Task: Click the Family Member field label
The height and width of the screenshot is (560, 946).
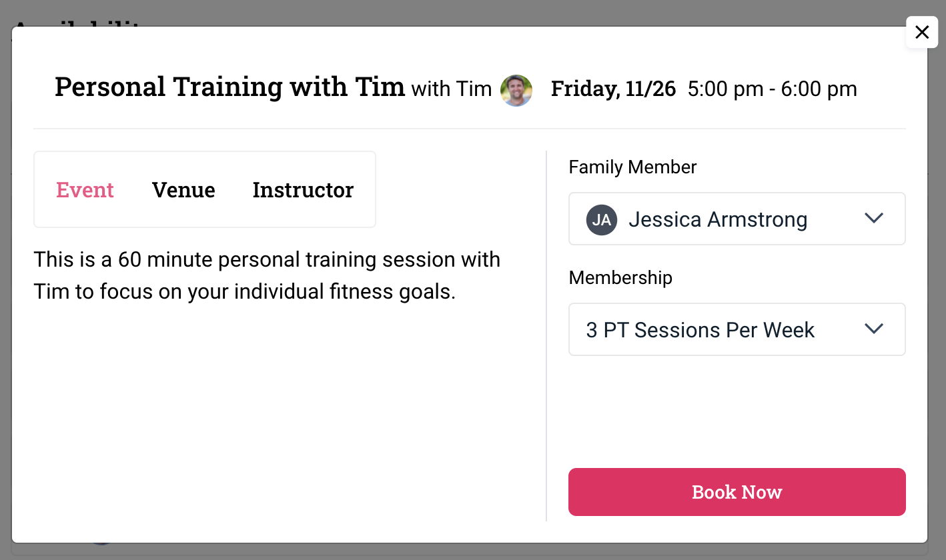Action: [632, 167]
